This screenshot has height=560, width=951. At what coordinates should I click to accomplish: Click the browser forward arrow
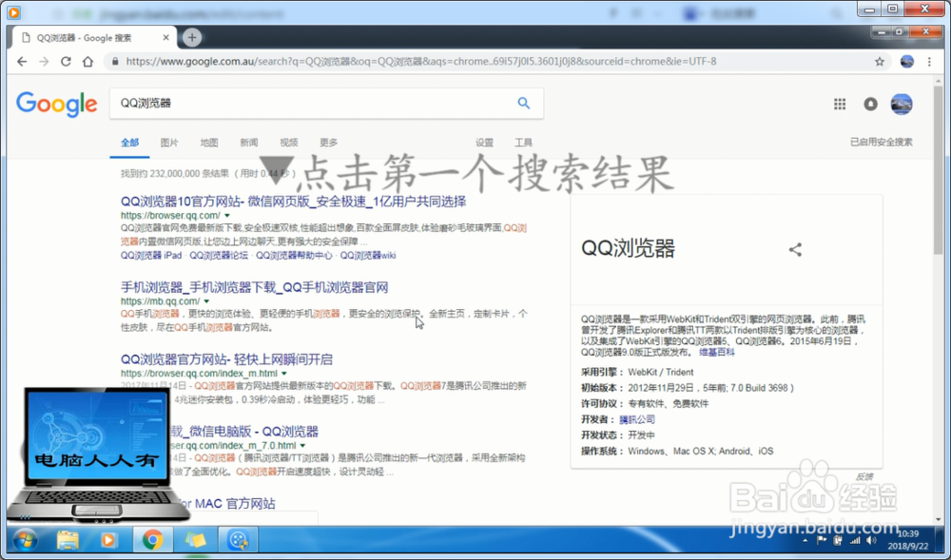[x=44, y=61]
